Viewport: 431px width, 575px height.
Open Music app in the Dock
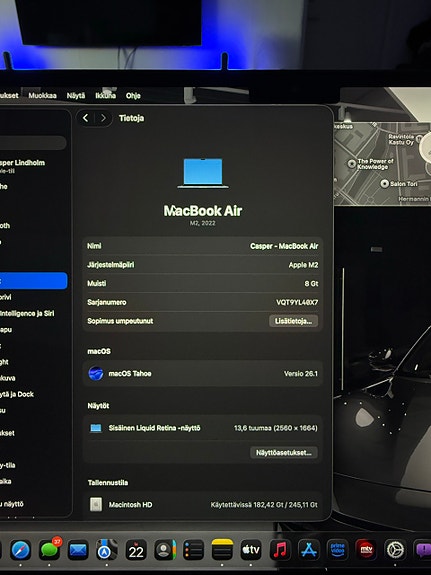coord(280,550)
